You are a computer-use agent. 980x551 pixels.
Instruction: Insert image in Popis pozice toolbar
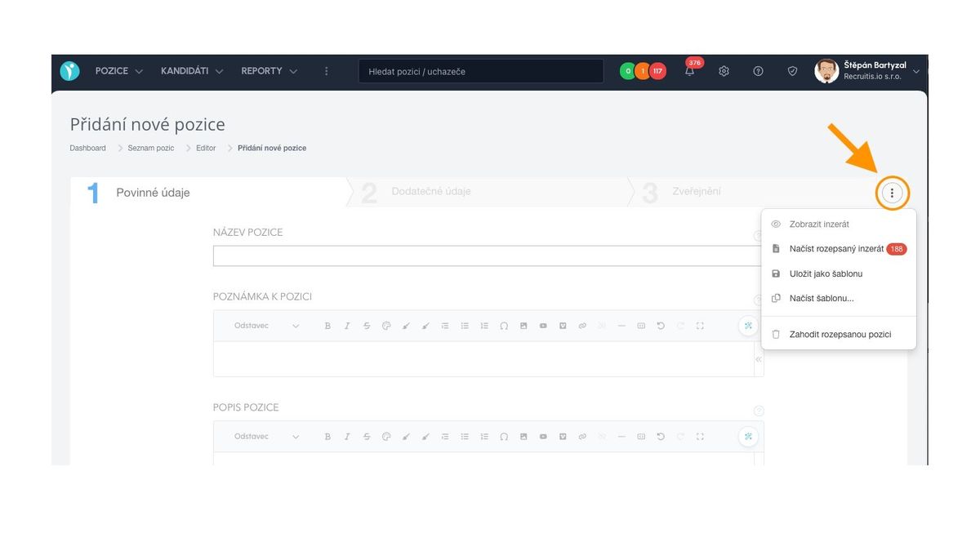click(x=523, y=437)
